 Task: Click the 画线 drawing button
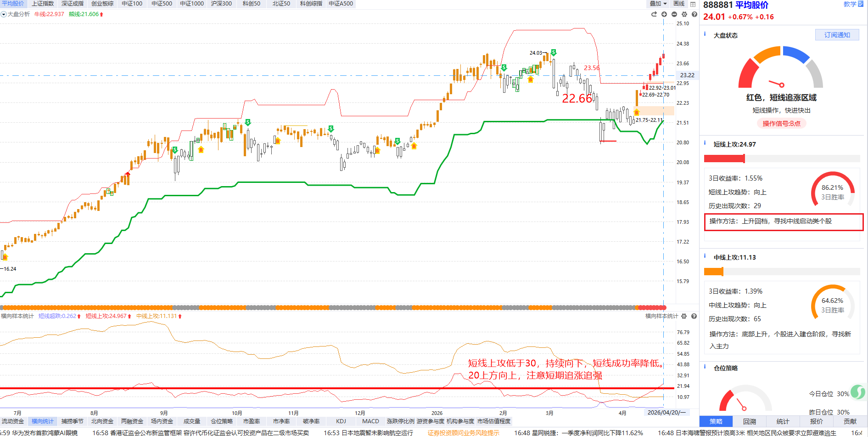click(x=679, y=4)
